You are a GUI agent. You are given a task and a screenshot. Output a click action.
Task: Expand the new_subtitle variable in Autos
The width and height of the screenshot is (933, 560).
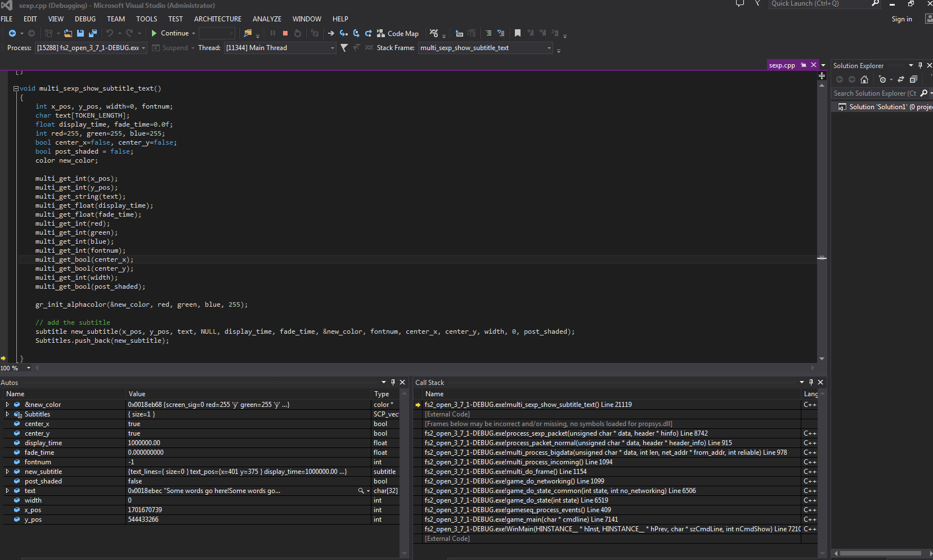point(7,472)
